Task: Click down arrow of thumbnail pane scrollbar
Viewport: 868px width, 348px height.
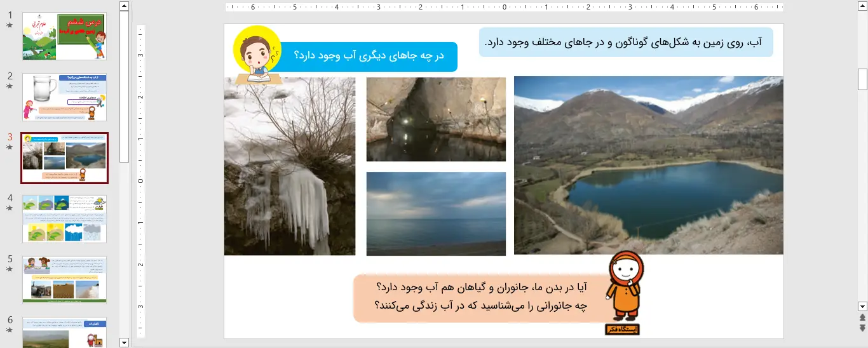Action: click(x=124, y=342)
